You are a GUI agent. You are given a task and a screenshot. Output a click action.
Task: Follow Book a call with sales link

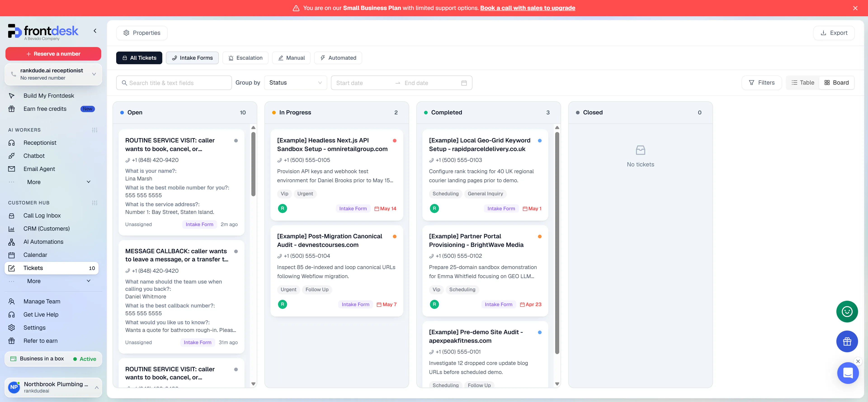coord(527,8)
